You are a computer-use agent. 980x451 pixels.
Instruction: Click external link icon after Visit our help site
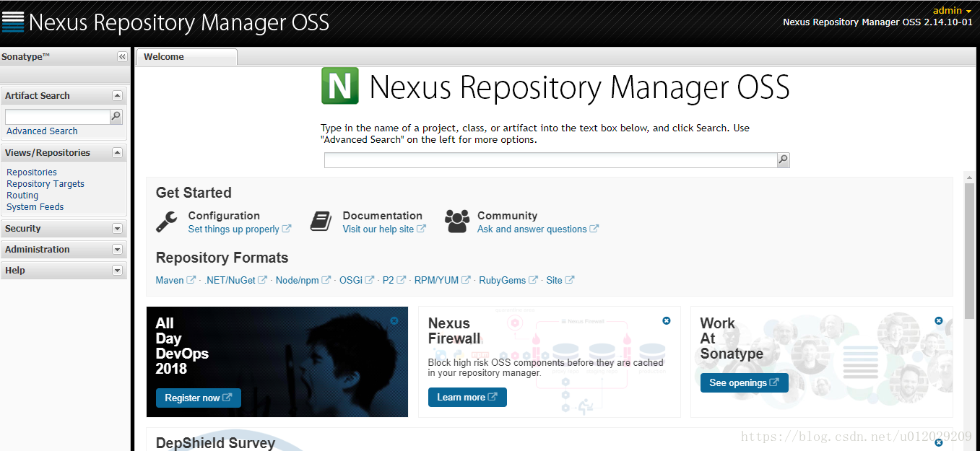pyautogui.click(x=422, y=229)
